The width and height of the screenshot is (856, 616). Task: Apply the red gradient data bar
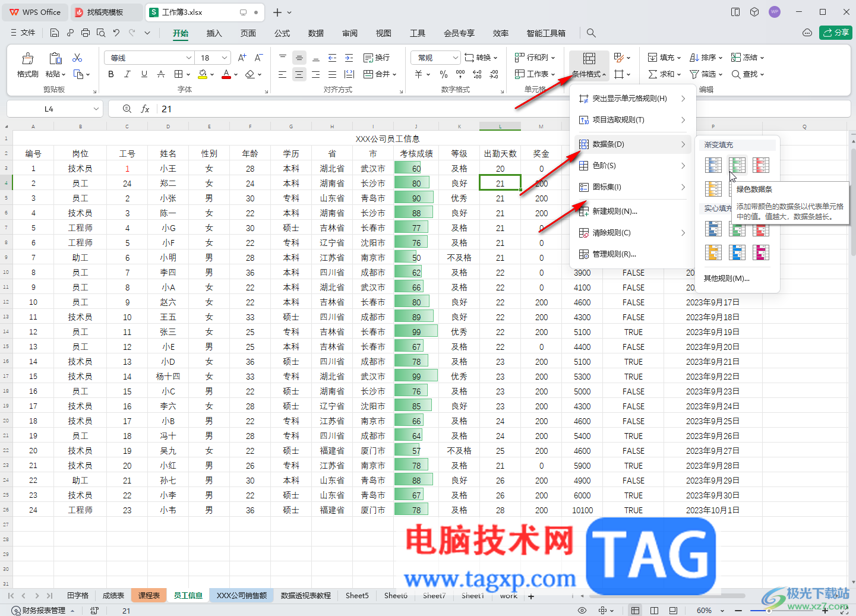point(760,165)
